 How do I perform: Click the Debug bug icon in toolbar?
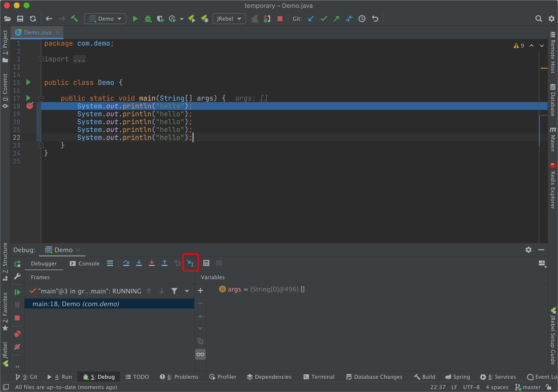pyautogui.click(x=148, y=19)
